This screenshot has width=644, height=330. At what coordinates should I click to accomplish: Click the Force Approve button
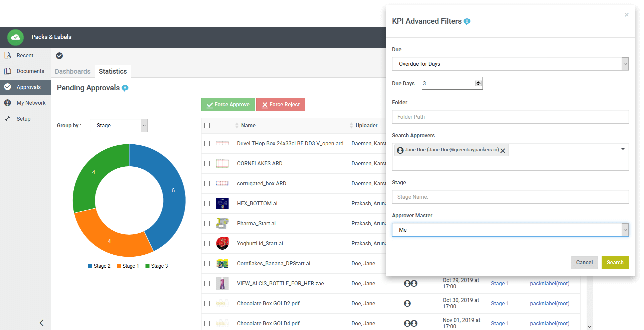(x=228, y=105)
